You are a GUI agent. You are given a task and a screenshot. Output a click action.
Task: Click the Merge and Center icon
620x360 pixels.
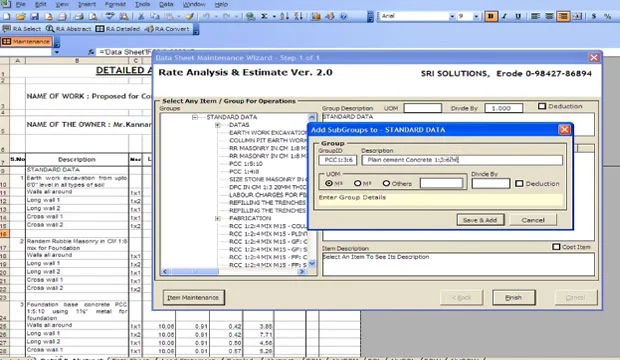coord(577,16)
